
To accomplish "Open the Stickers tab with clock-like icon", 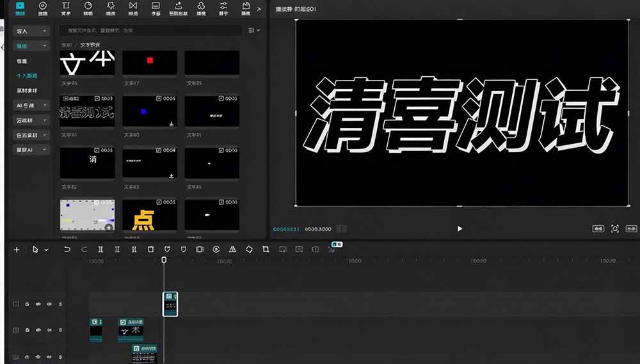I will click(x=88, y=8).
